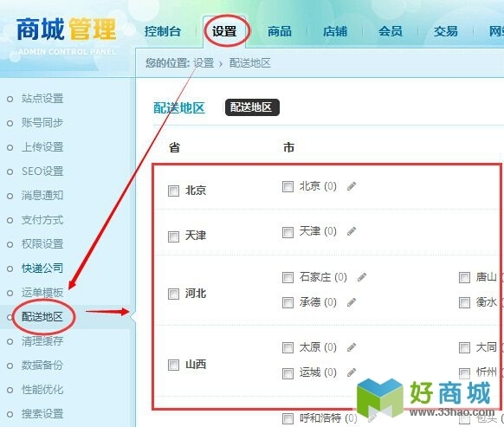Click the dark 配送地区 tab button
504x427 pixels.
252,107
